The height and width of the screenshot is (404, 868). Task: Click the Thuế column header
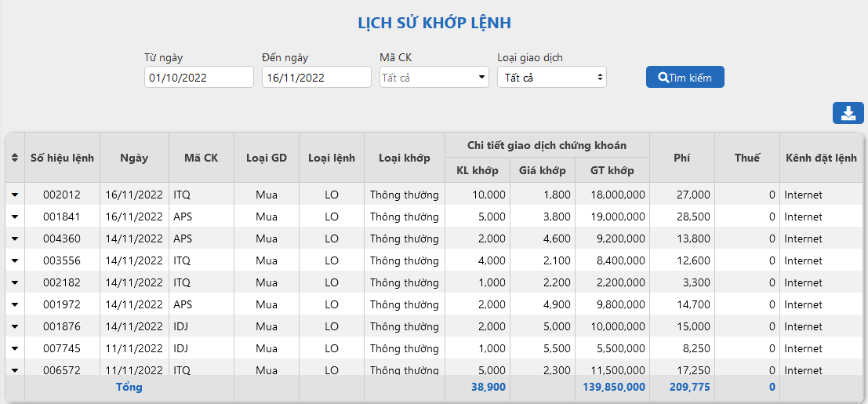(x=747, y=158)
